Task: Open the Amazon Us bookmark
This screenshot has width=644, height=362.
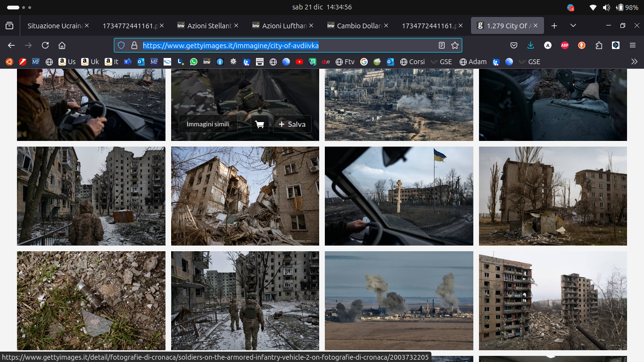Action: click(67, 62)
